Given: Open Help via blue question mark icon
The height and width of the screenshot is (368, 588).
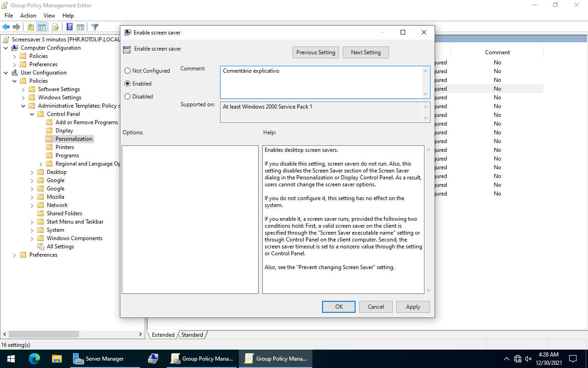Looking at the screenshot, I should [x=69, y=27].
